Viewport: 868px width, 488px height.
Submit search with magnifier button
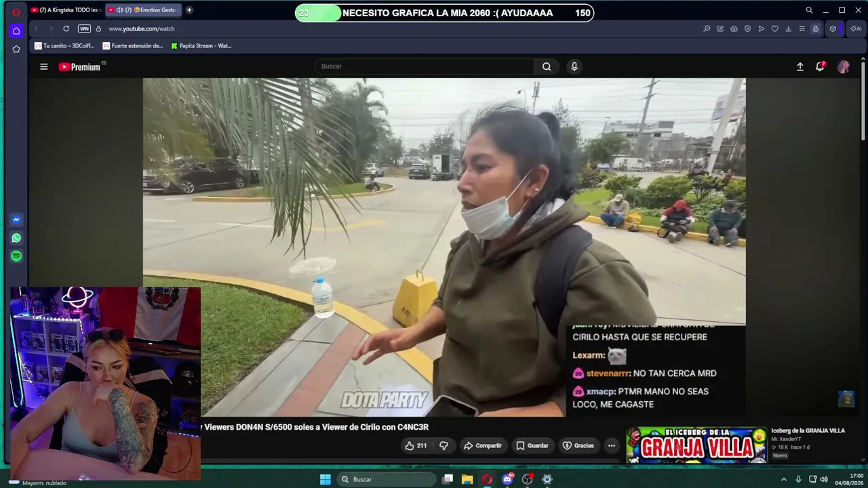547,66
